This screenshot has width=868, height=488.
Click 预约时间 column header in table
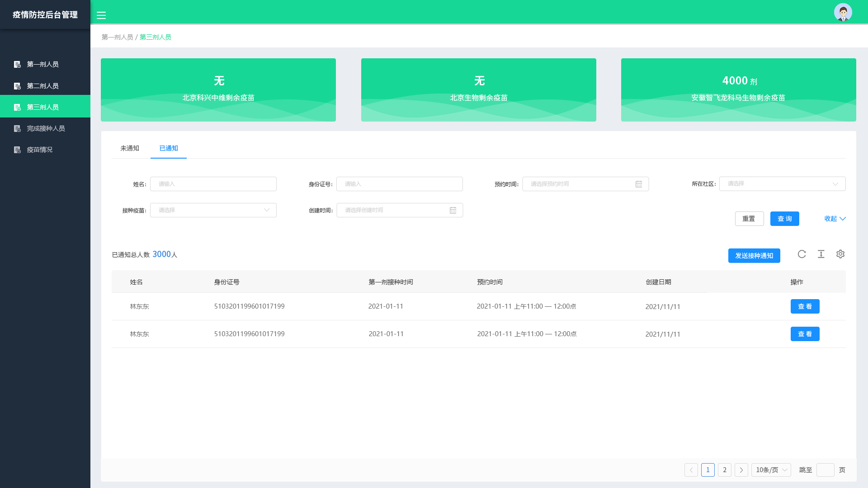[490, 282]
